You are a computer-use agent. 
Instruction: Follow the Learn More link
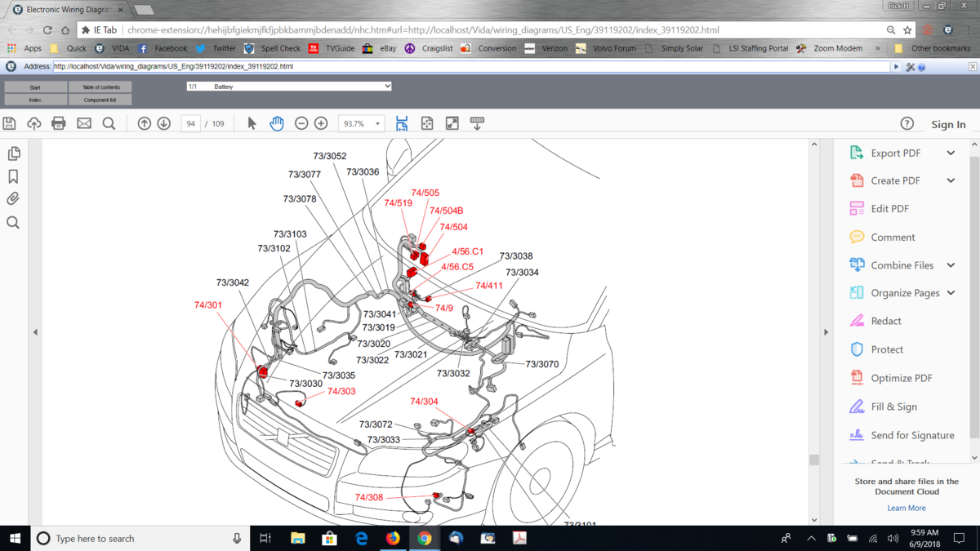(x=906, y=508)
